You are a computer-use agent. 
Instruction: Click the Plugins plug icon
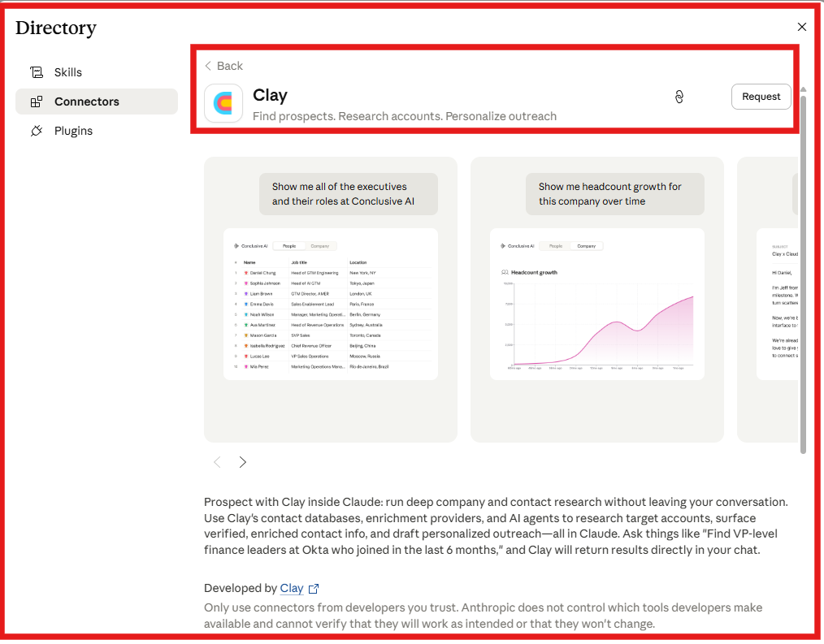pyautogui.click(x=37, y=131)
